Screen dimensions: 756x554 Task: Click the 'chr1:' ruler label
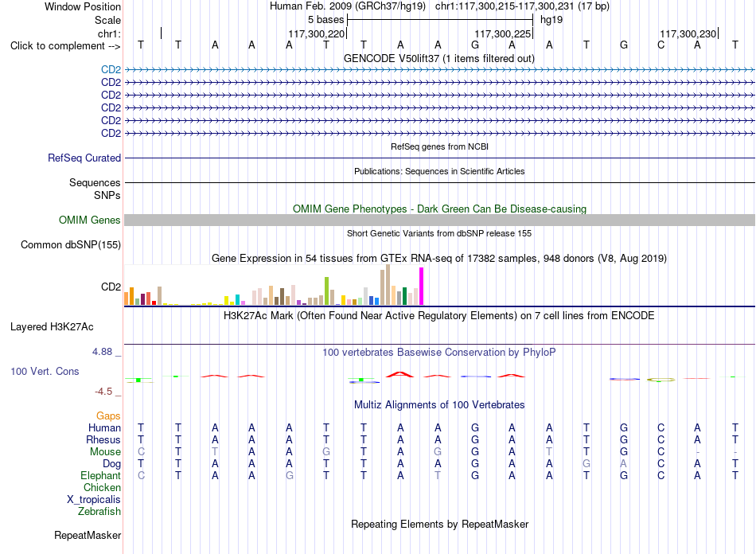109,33
